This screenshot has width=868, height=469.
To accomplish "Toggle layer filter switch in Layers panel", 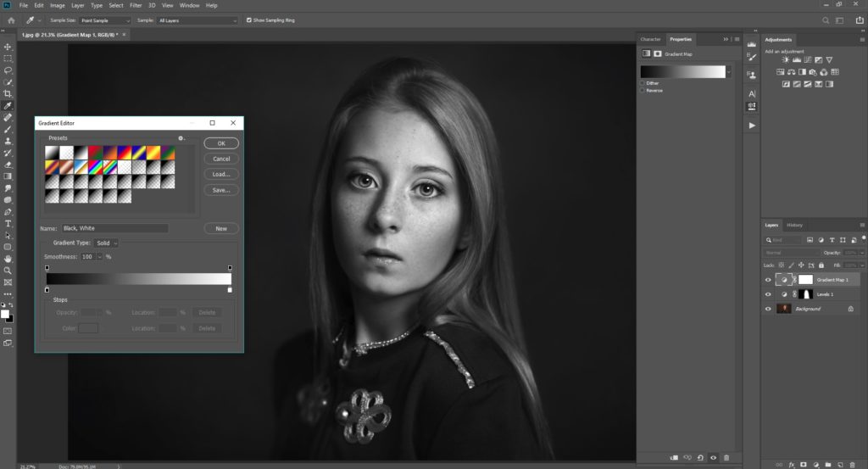I will 864,238.
